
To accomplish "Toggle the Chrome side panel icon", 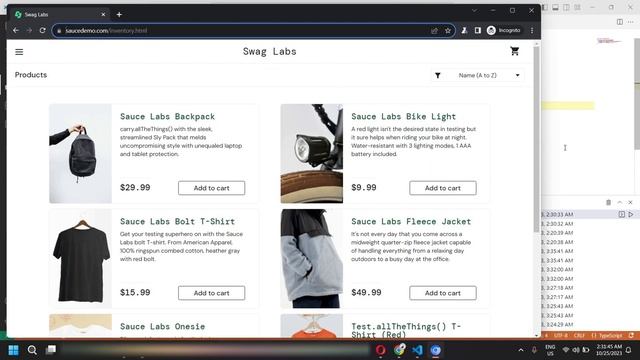I will (478, 31).
